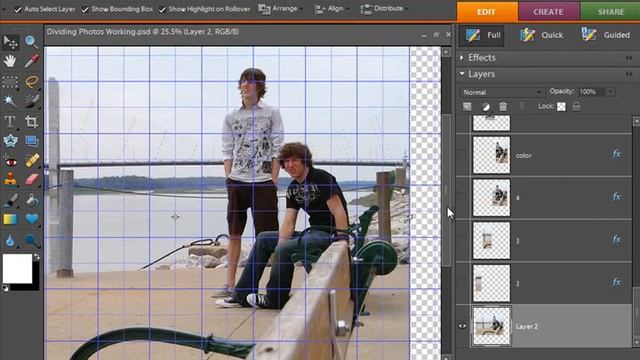The width and height of the screenshot is (640, 360).
Task: Select the Brush tool
Action: tap(10, 200)
